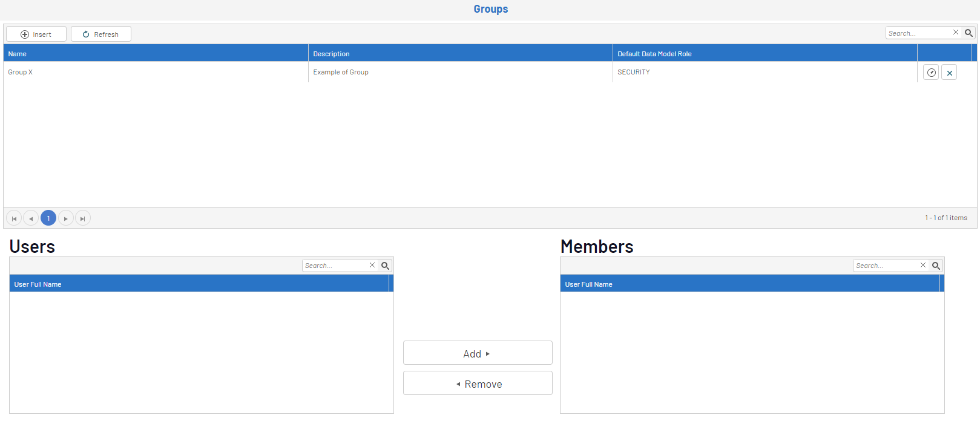Delete the Group X row
980x421 pixels.
coord(949,73)
